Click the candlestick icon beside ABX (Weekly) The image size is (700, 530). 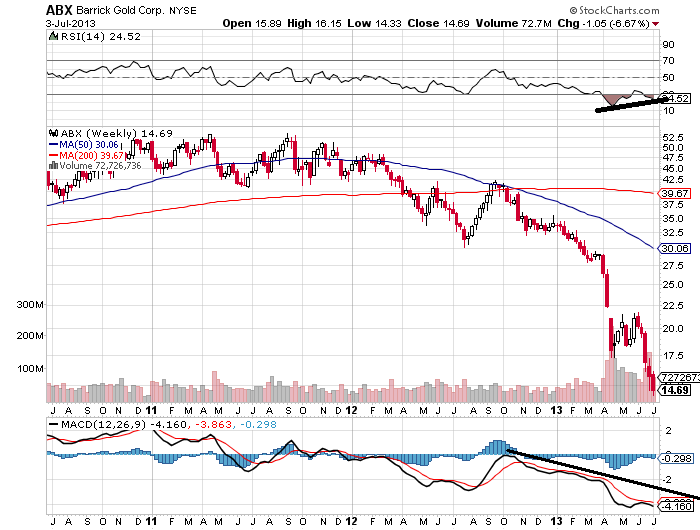(x=54, y=133)
